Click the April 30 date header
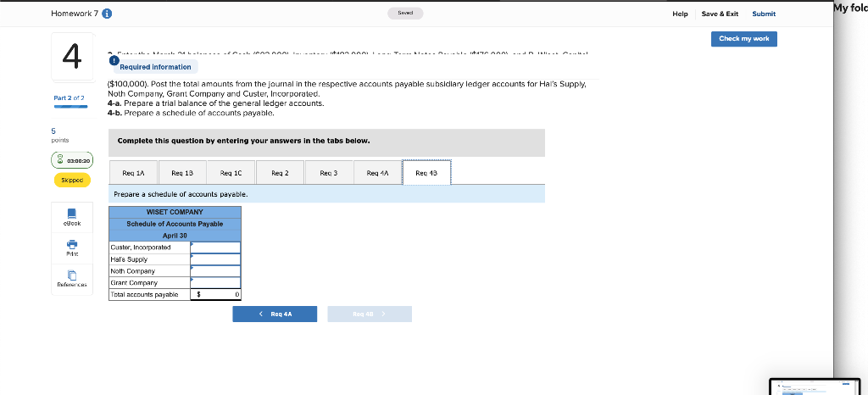Screen dimensions: 868x395 click(175, 236)
